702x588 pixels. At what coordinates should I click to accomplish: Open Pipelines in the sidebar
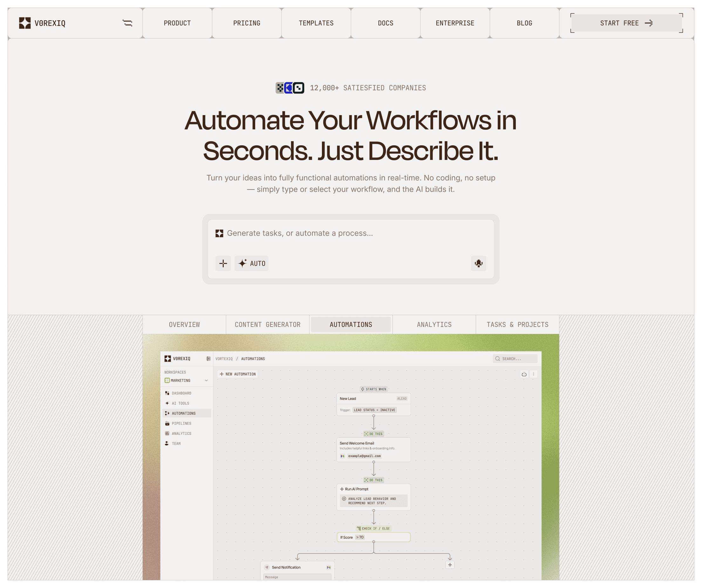(181, 424)
